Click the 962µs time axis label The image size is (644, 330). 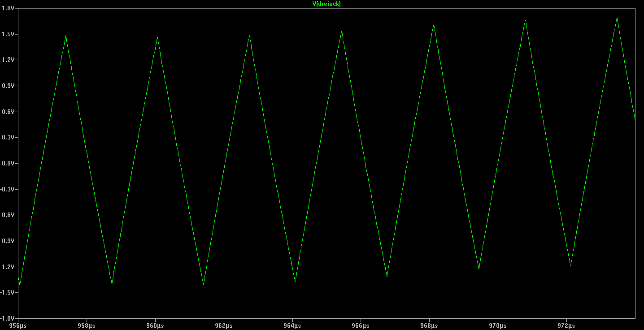click(224, 326)
